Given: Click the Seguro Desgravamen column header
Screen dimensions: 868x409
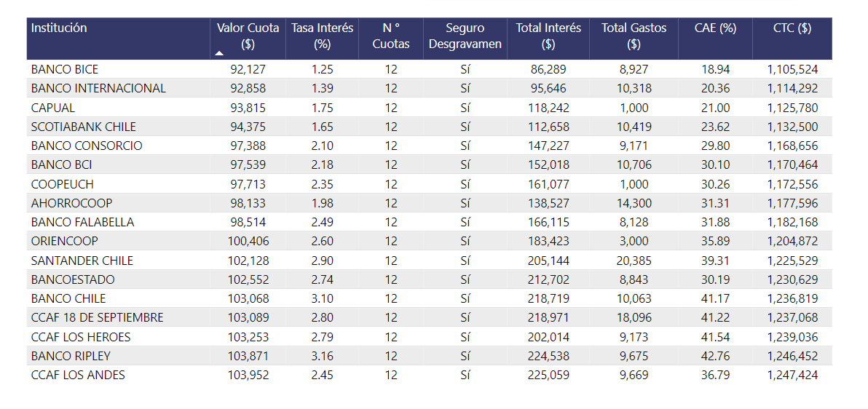Looking at the screenshot, I should (x=465, y=36).
